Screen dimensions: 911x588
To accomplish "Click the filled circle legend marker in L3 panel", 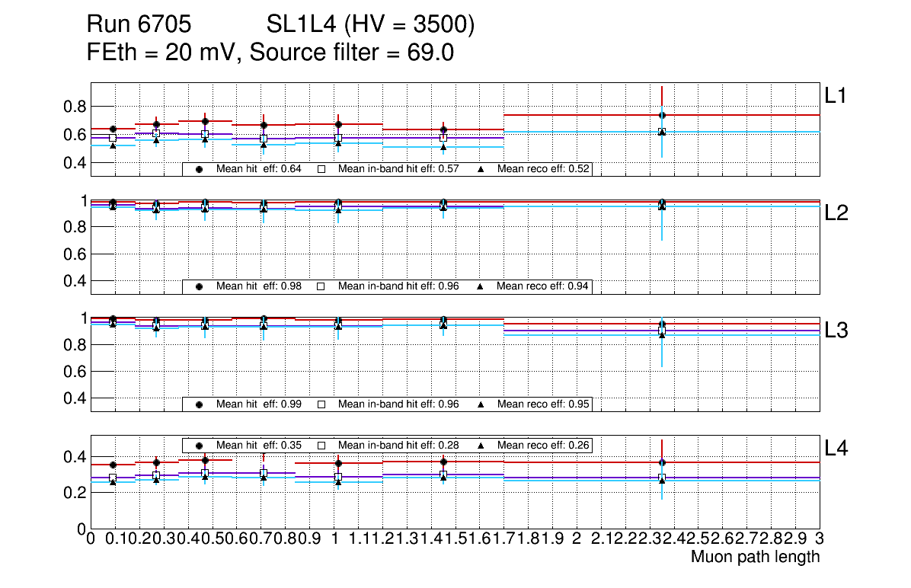I will click(199, 404).
